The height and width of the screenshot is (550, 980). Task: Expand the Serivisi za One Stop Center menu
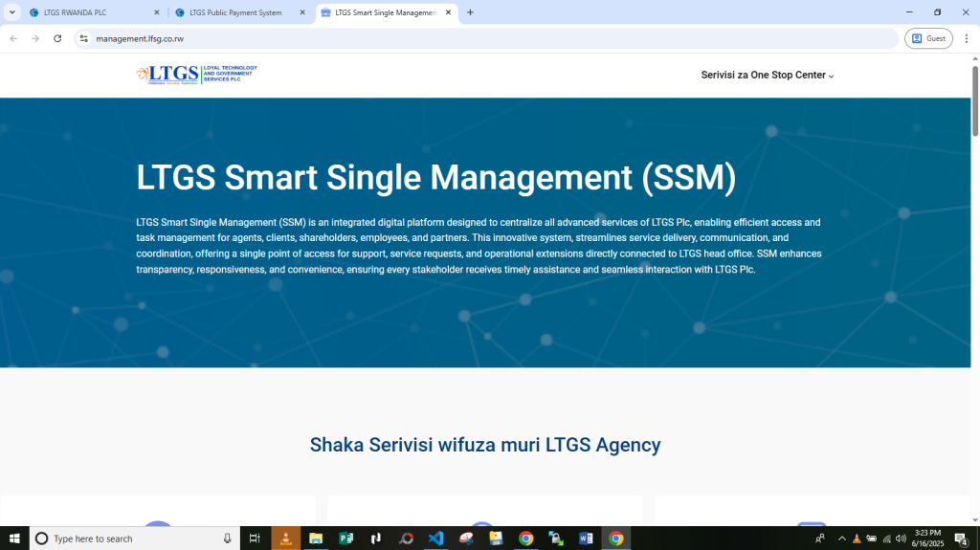[768, 75]
